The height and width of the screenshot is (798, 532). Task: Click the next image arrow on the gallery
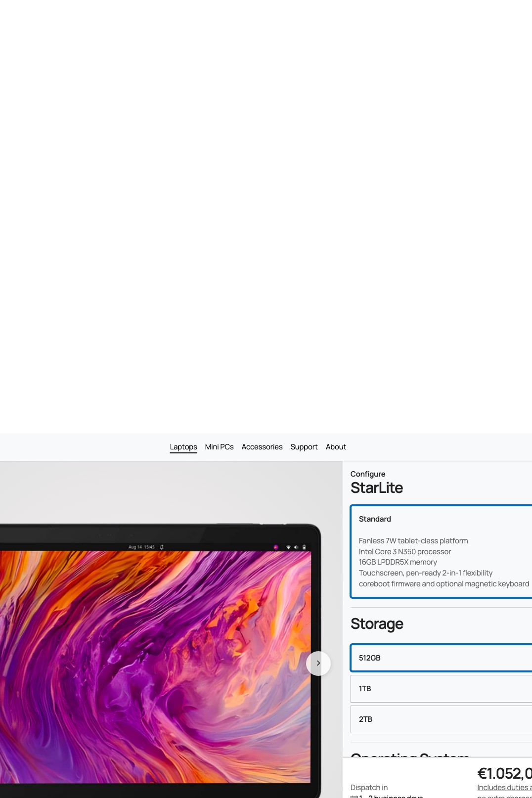pos(318,663)
